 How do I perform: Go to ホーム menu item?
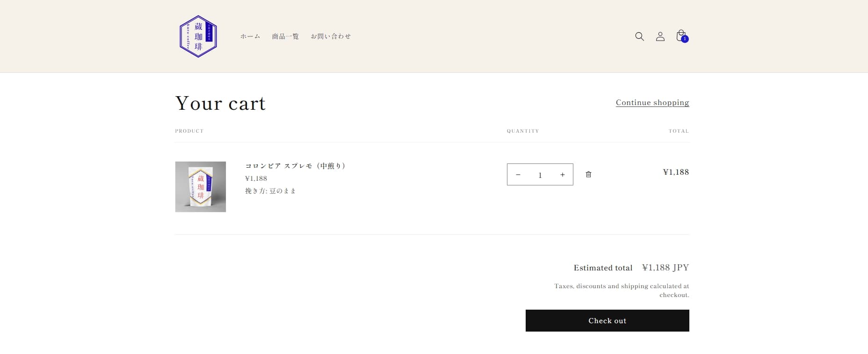click(250, 36)
